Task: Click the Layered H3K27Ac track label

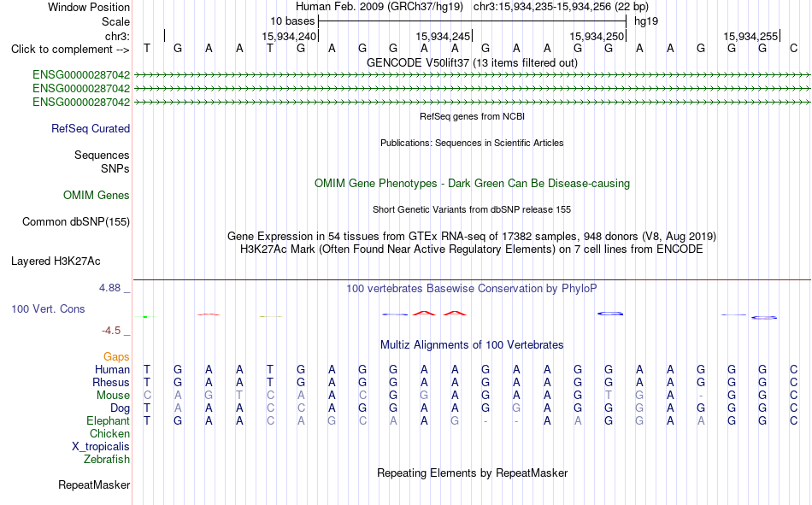Action: (56, 261)
